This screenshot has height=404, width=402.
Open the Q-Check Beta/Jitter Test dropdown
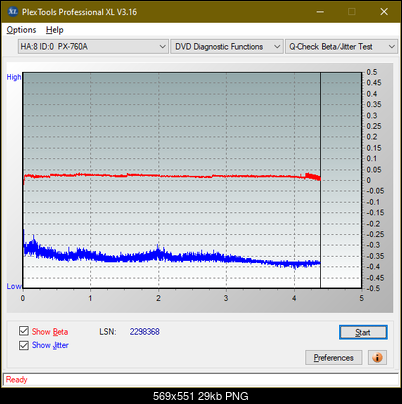coord(341,47)
